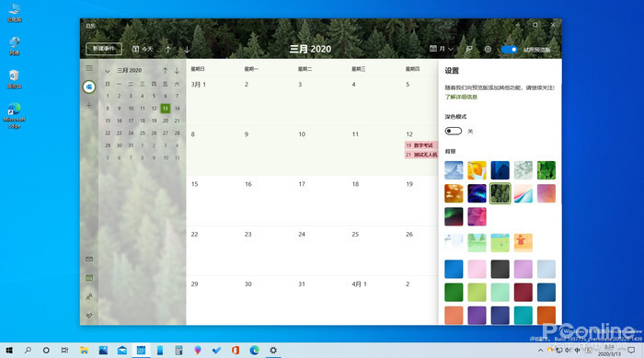Click the feedback icon beside the settings gear
The height and width of the screenshot is (358, 644).
(x=468, y=49)
